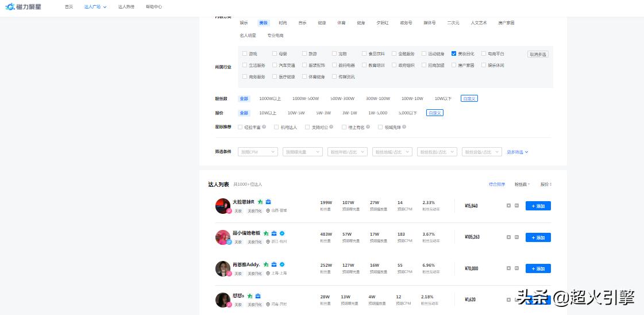The width and height of the screenshot is (644, 315).
Task: Click green thumbs-up badge beside 肖恩雅Addy.
Action: coord(266,264)
